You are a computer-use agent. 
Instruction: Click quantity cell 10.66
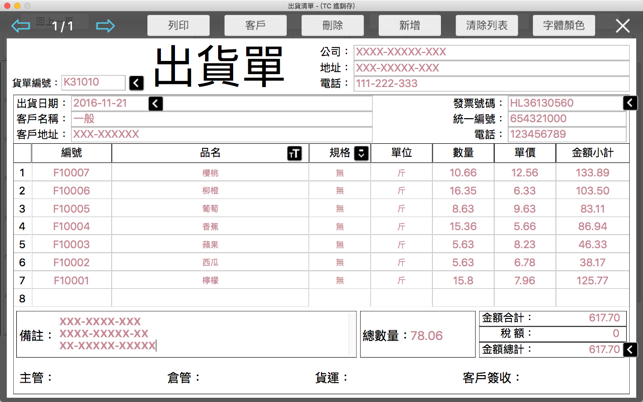point(463,173)
